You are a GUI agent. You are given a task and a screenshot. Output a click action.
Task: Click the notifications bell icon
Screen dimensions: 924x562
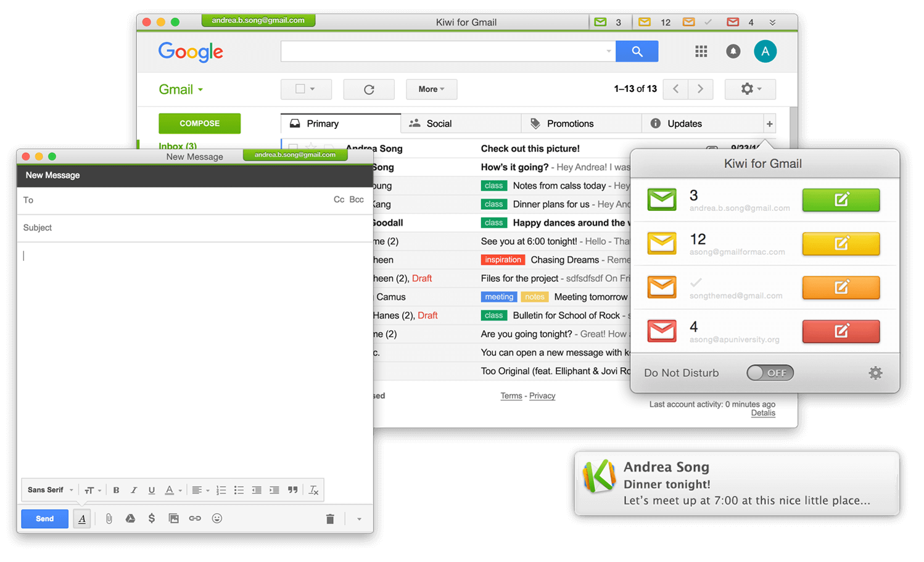pos(733,52)
